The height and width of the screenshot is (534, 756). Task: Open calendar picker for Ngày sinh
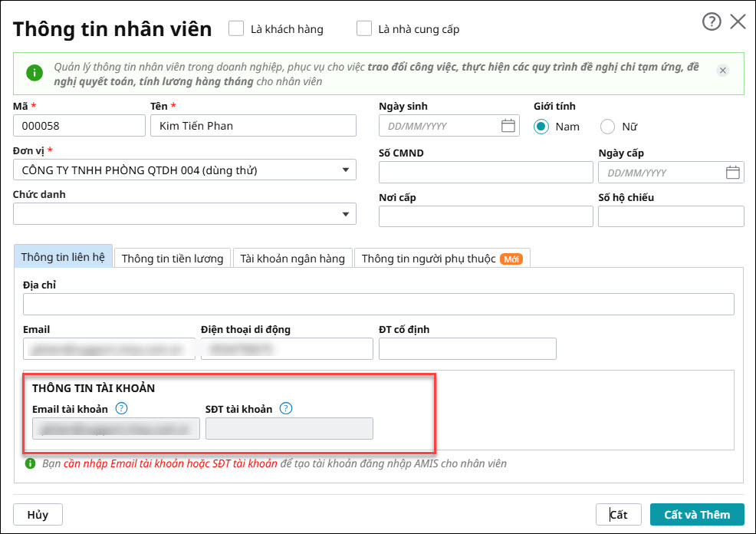coord(508,125)
